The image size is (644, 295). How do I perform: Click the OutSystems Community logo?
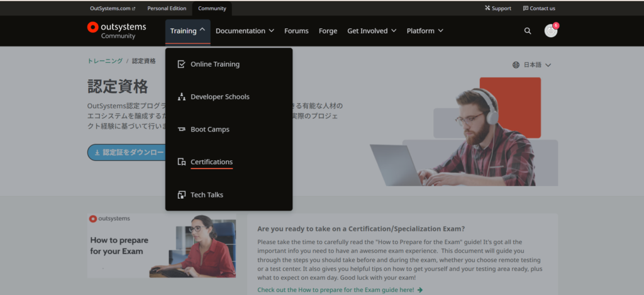pyautogui.click(x=116, y=31)
